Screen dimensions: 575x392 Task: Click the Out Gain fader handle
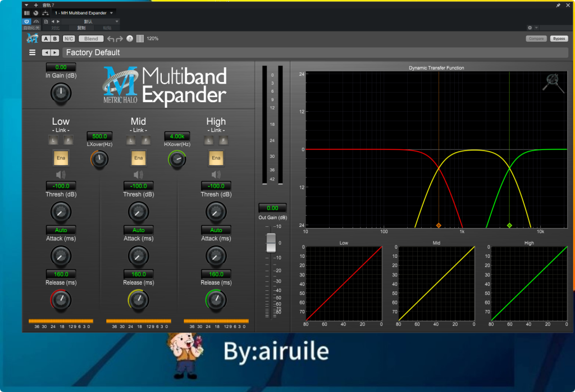[x=271, y=243]
